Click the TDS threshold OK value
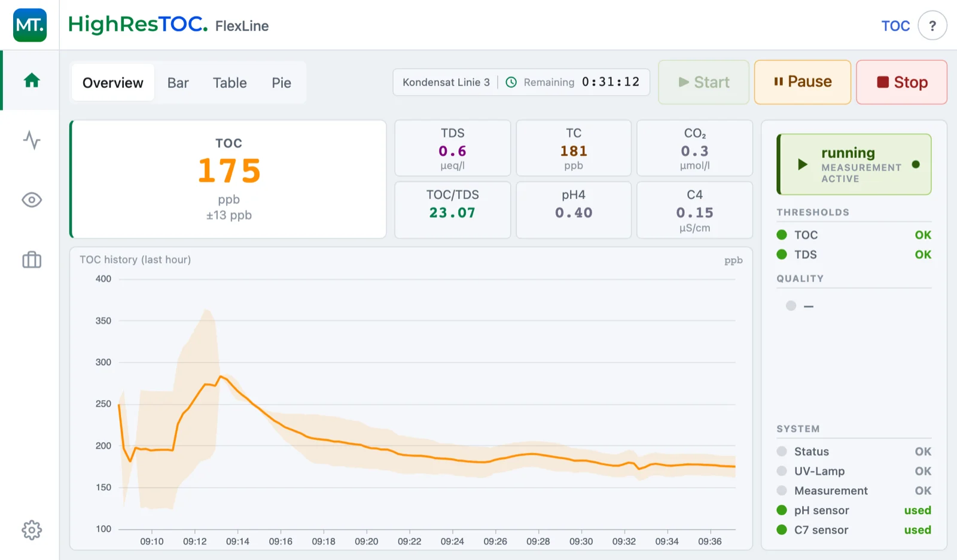Image resolution: width=957 pixels, height=560 pixels. 923,255
